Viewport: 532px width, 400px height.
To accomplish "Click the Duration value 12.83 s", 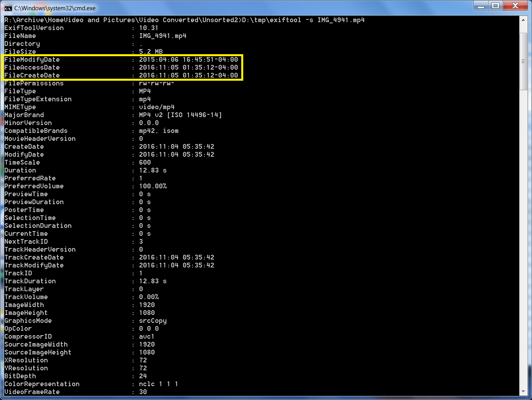I will (x=153, y=171).
